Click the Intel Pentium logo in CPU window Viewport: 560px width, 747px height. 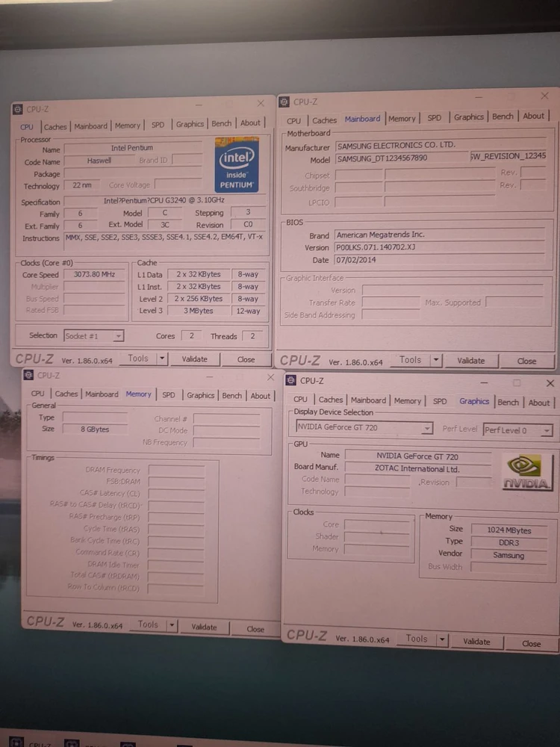click(237, 164)
